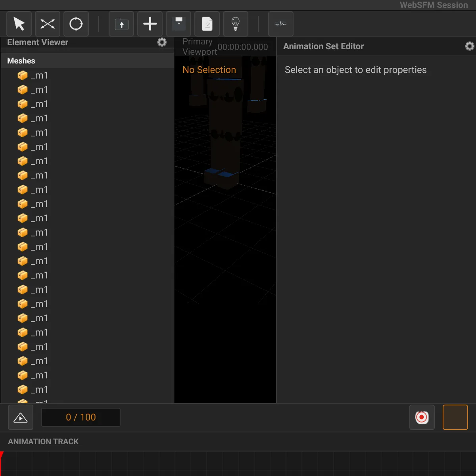This screenshot has height=476, width=476.
Task: Start playback with the play button
Action: coord(20,417)
